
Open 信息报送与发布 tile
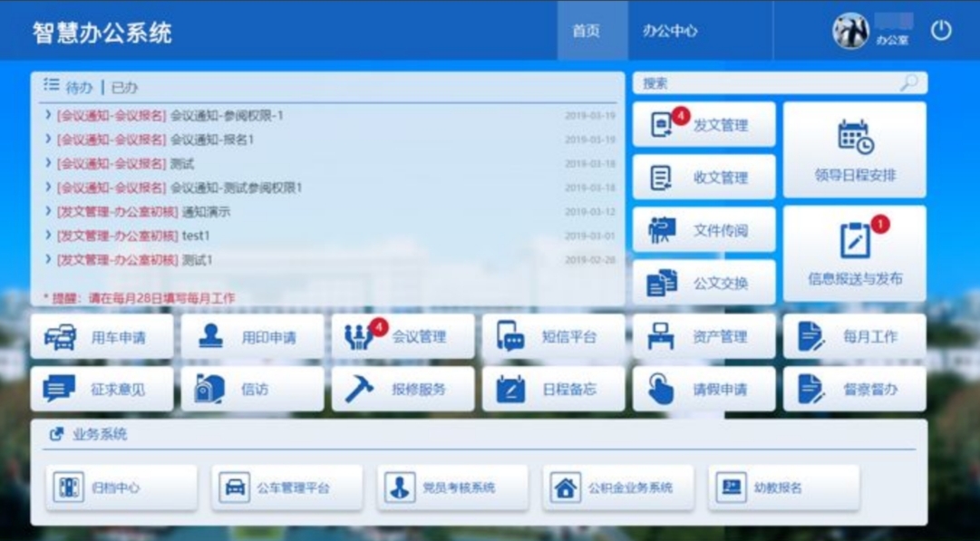click(854, 254)
